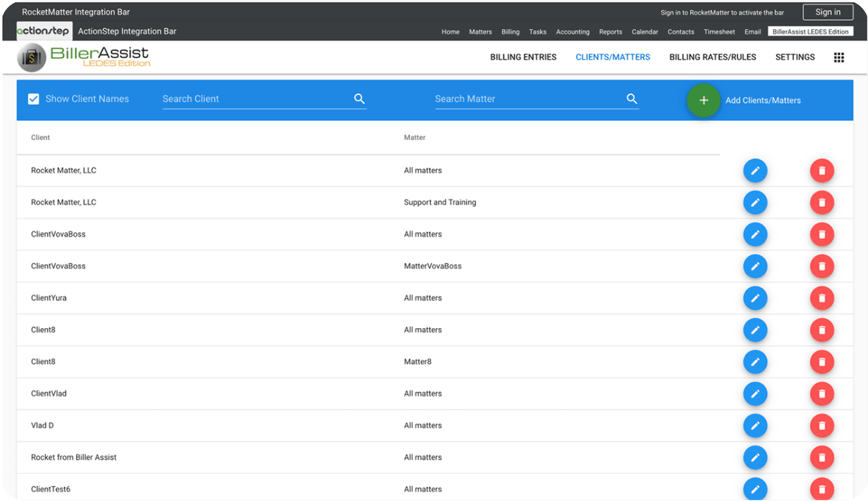
Task: Click the green Add Clients/Matters plus button
Action: 703,100
